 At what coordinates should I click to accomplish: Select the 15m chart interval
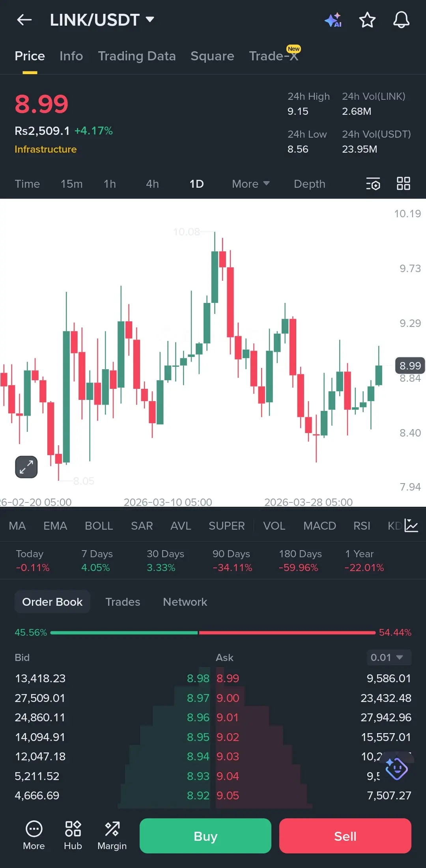(x=71, y=184)
